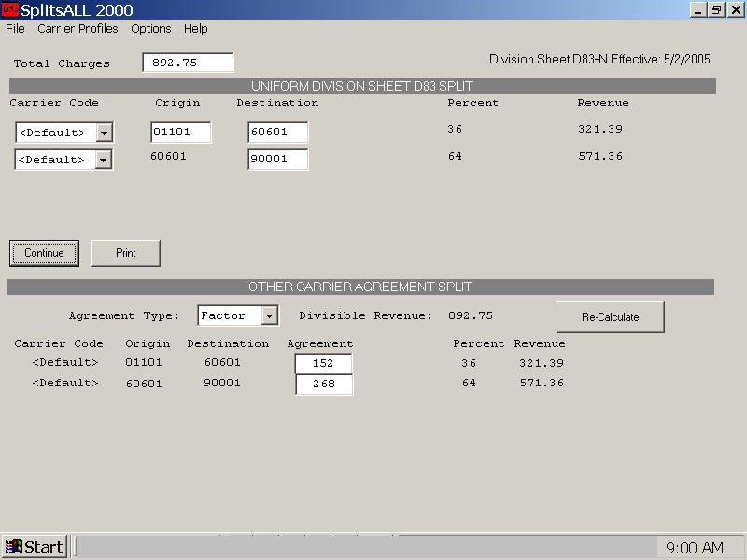Open the Agreement Type Factor dropdown
This screenshot has width=747, height=560.
(x=269, y=316)
